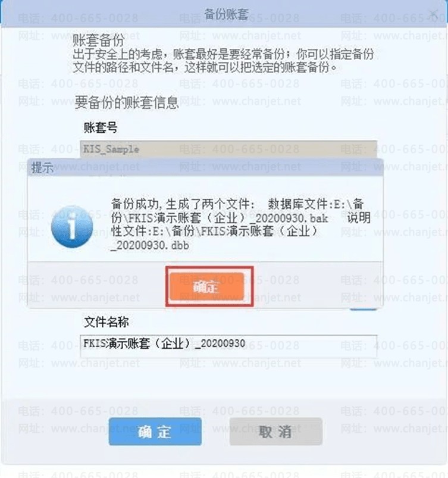The width and height of the screenshot is (448, 478).
Task: Click the blue information icon in prompt
Action: (72, 227)
